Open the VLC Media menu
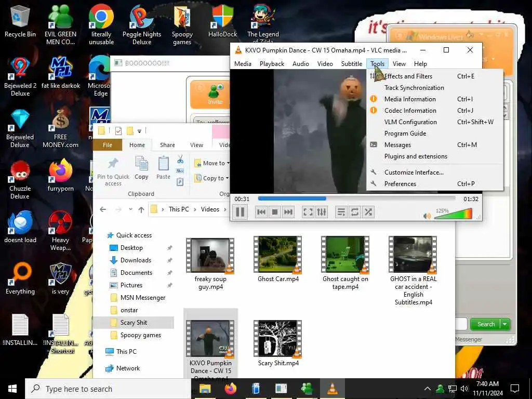Image resolution: width=532 pixels, height=399 pixels. point(243,64)
